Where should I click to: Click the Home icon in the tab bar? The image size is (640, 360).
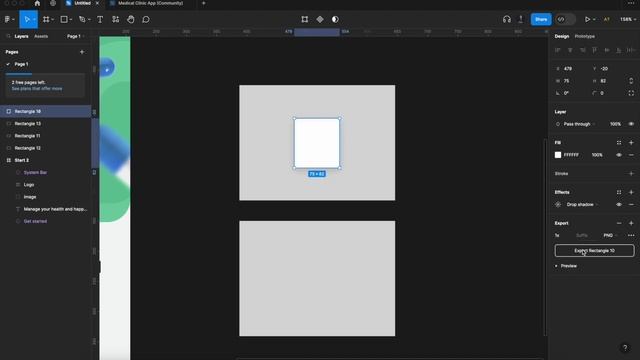pos(37,3)
